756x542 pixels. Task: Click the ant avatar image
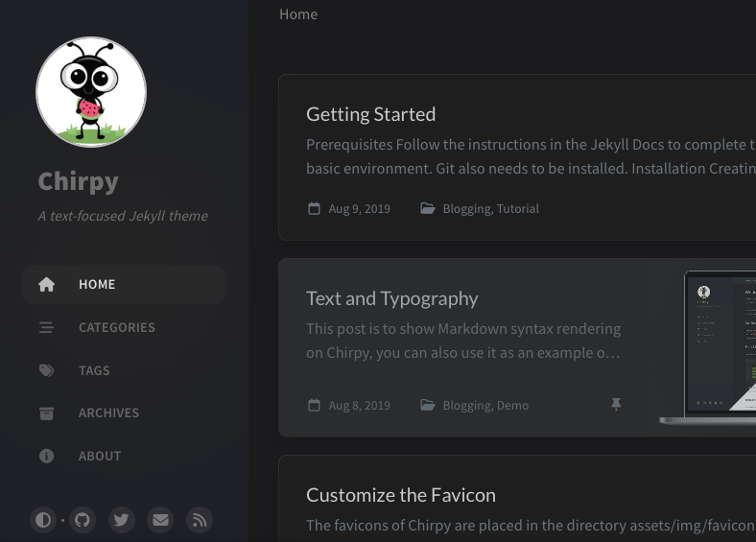91,92
